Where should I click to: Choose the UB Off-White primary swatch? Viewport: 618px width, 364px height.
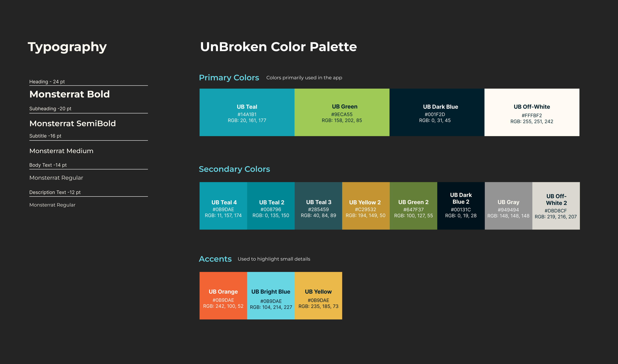tap(532, 112)
